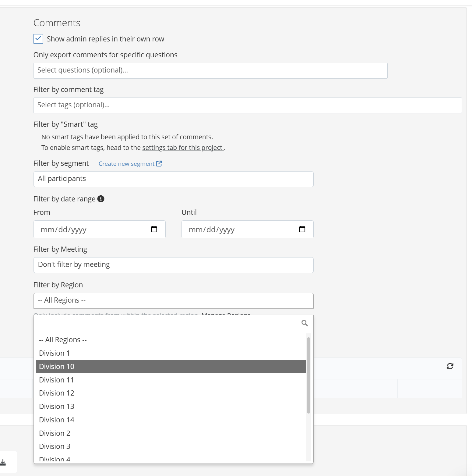472x476 pixels.
Task: Select Division 1 from region list
Action: pyautogui.click(x=171, y=353)
